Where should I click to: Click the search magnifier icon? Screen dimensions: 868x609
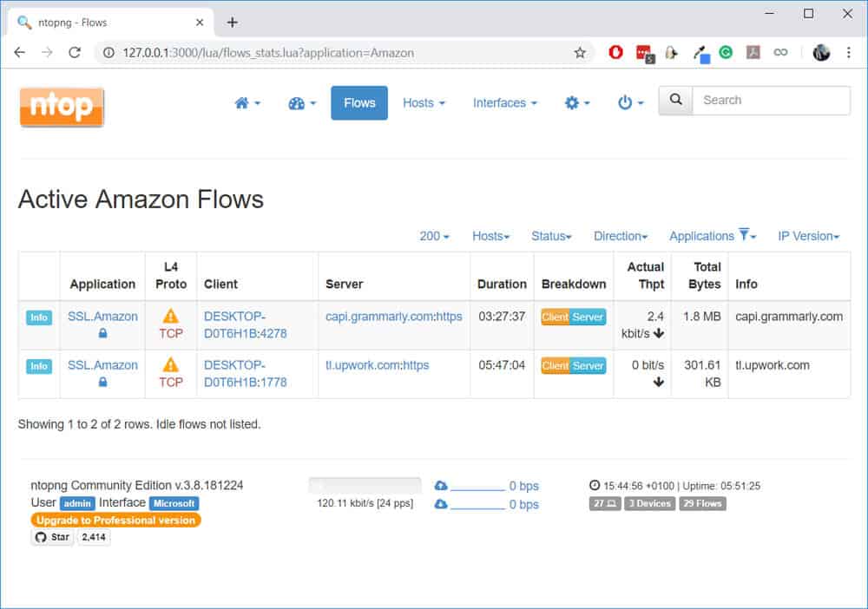pyautogui.click(x=675, y=100)
